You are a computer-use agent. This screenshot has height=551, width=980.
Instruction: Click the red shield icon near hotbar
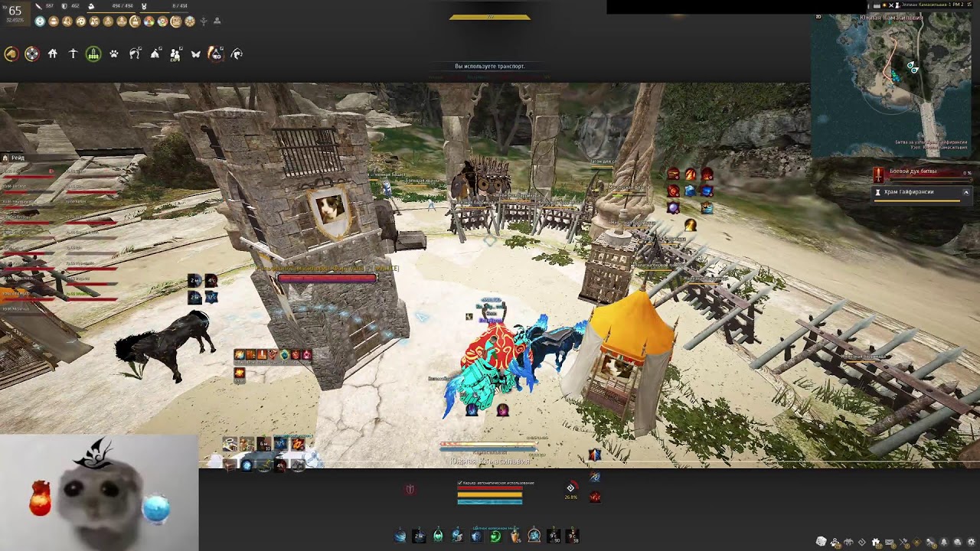click(x=410, y=489)
